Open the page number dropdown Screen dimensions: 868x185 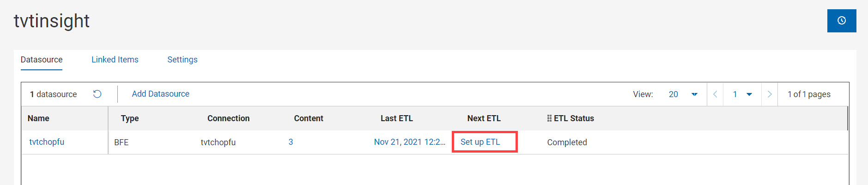tap(749, 94)
